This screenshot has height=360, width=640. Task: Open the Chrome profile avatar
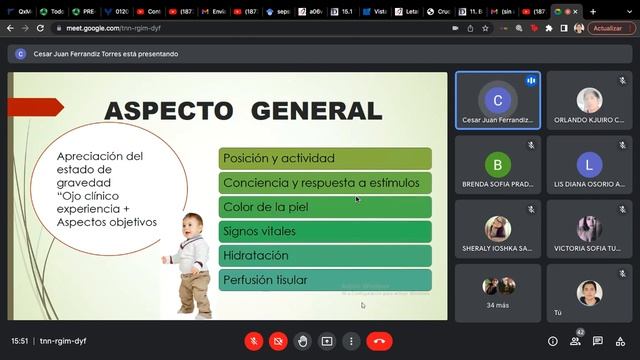(579, 28)
